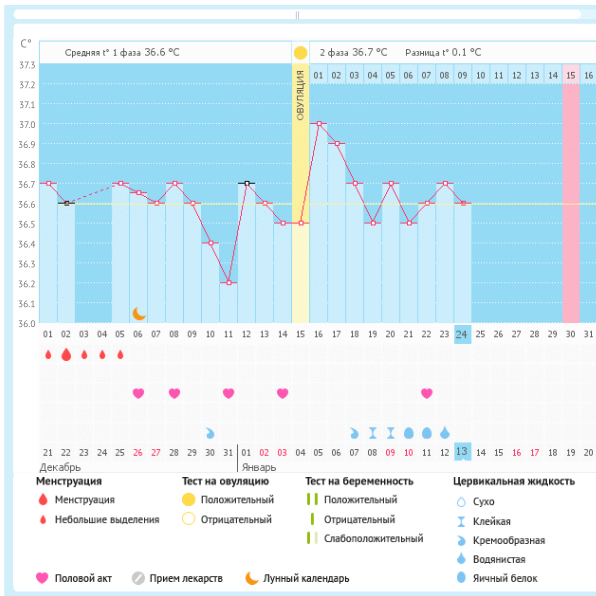Click the watery drop icon on January 12

445,433
